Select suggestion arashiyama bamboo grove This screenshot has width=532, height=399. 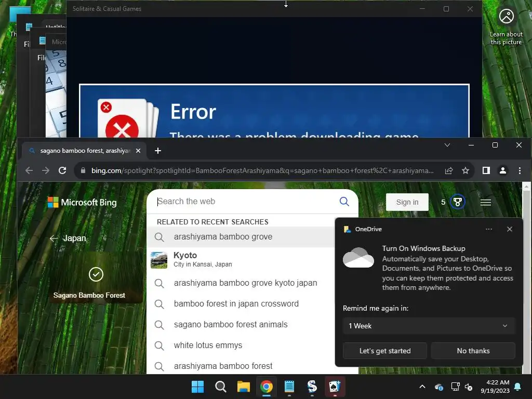[x=241, y=237]
